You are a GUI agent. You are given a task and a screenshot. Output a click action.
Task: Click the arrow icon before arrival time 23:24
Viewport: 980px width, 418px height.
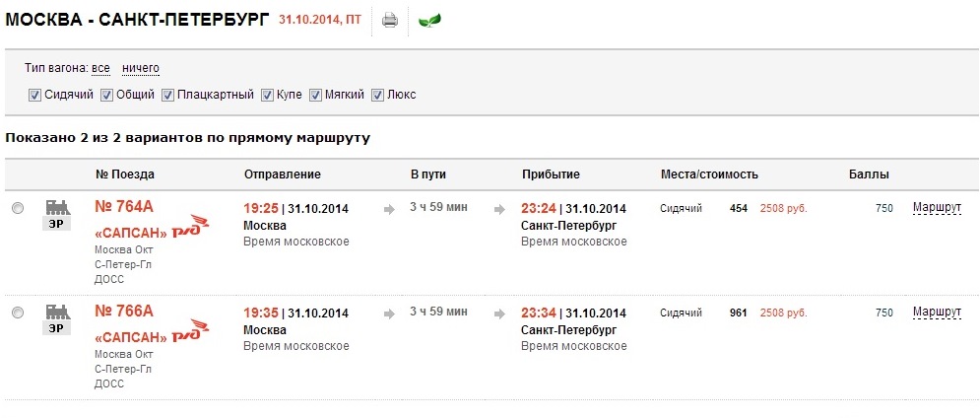(501, 208)
